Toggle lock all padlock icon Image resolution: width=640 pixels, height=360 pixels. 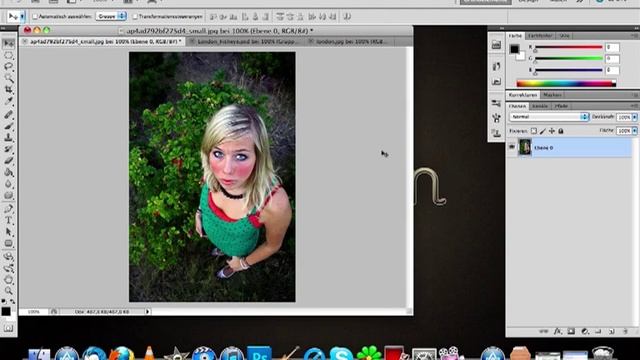tap(561, 131)
